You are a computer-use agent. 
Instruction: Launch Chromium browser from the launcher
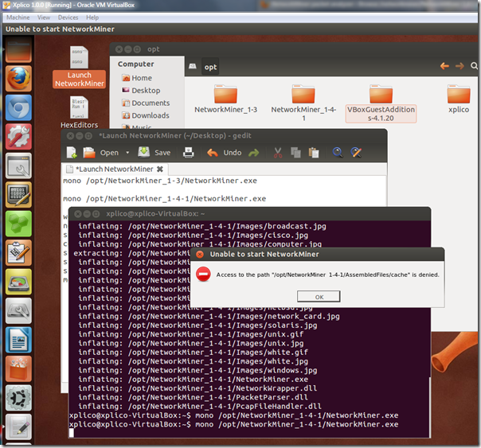click(18, 107)
